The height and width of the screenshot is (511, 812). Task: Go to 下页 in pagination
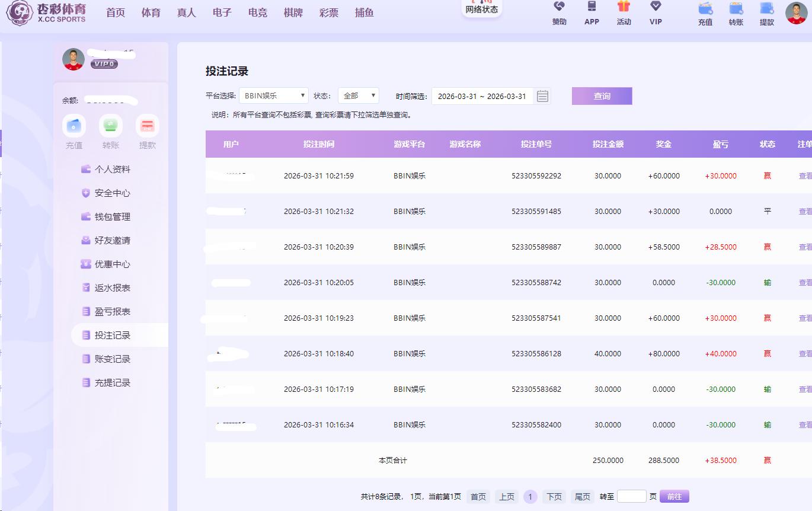pyautogui.click(x=554, y=497)
